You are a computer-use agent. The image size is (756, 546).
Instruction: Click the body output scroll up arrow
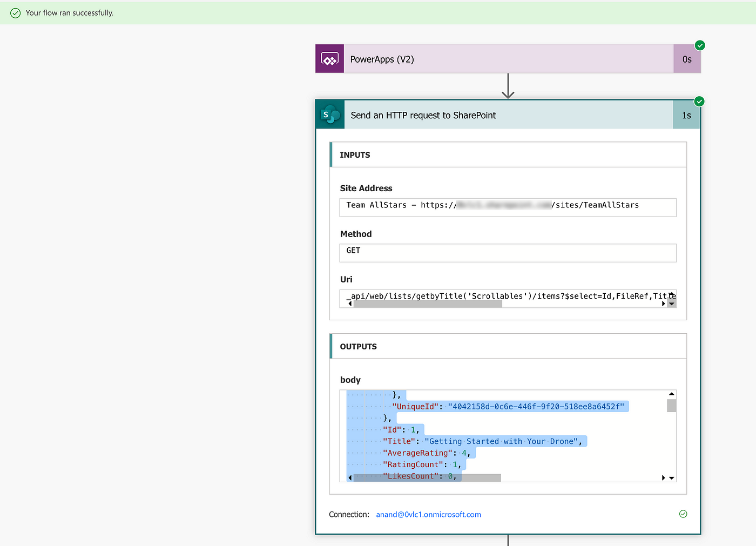(672, 394)
